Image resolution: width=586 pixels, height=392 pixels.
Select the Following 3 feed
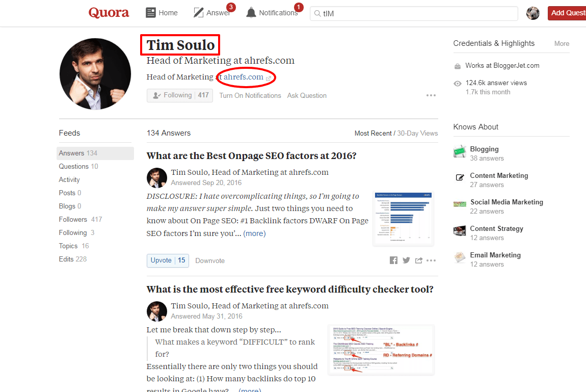[76, 233]
